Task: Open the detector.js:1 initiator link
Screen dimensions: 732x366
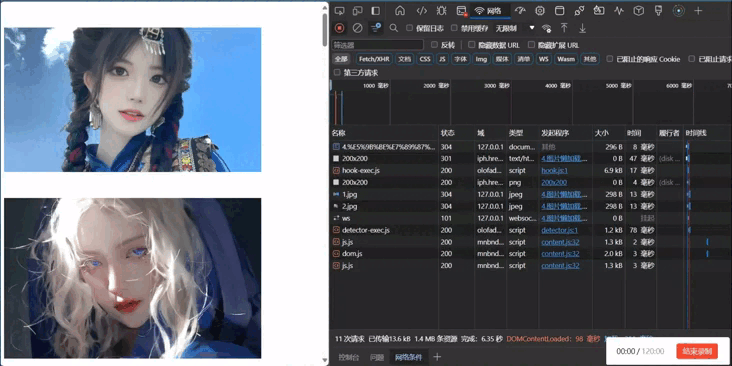Action: pyautogui.click(x=560, y=230)
